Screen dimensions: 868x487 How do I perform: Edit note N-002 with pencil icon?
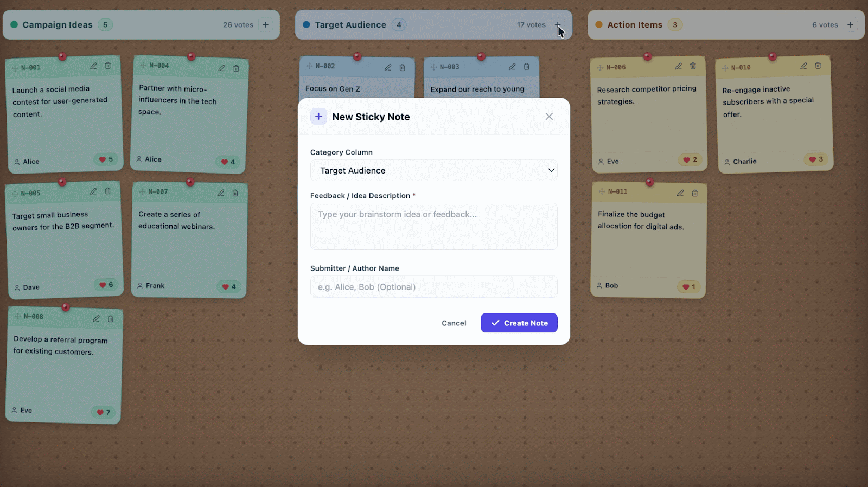388,68
